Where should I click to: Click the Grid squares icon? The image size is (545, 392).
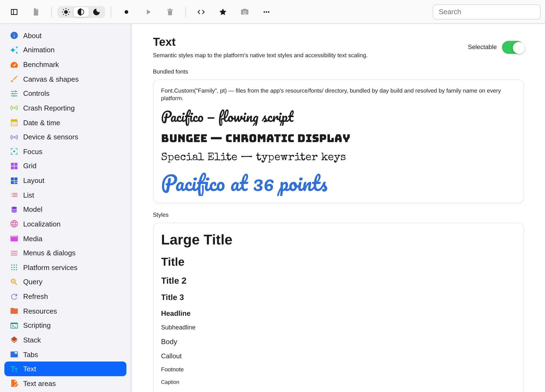click(14, 166)
